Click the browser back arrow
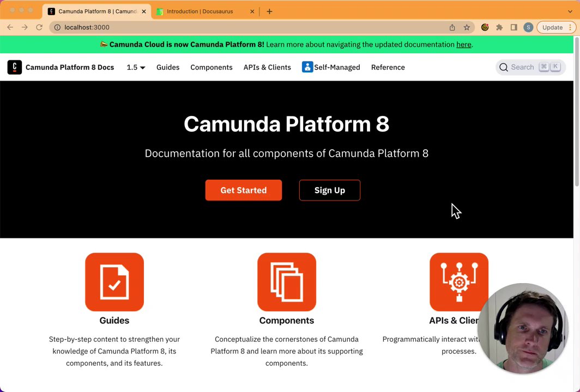580x392 pixels. coord(10,27)
